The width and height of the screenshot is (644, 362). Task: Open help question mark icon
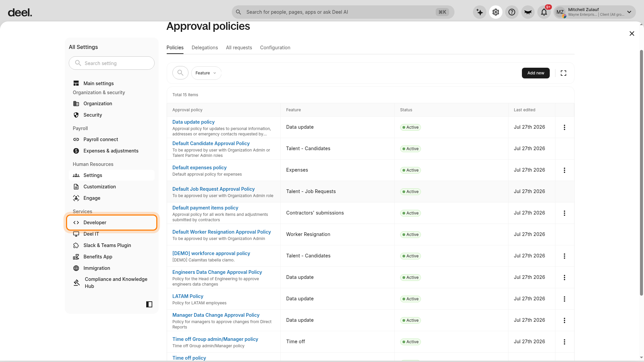512,12
